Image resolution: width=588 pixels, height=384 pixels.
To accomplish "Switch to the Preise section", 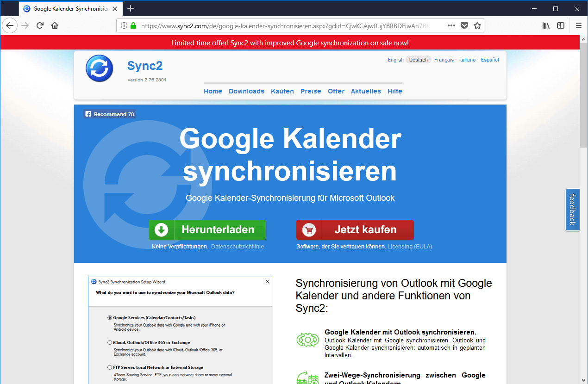I will tap(310, 91).
